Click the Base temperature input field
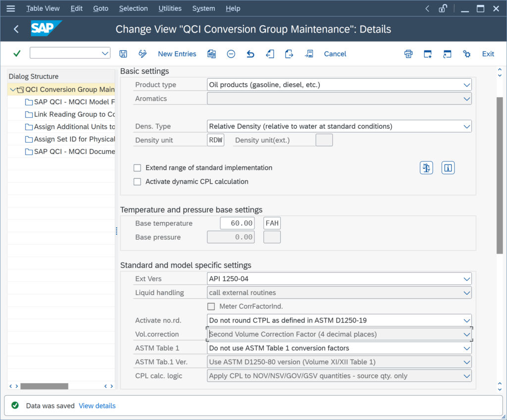Screen dimensions: 507x420 pos(237,223)
